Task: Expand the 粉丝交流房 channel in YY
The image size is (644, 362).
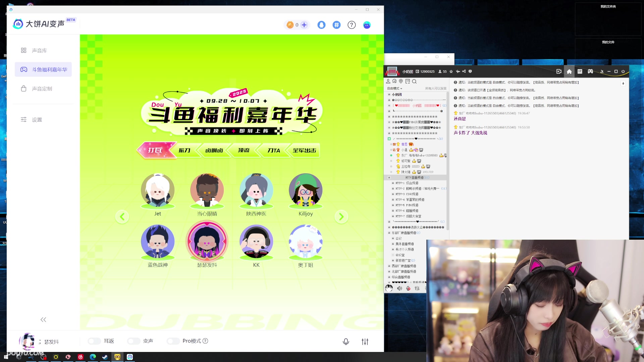Action: pos(389,128)
